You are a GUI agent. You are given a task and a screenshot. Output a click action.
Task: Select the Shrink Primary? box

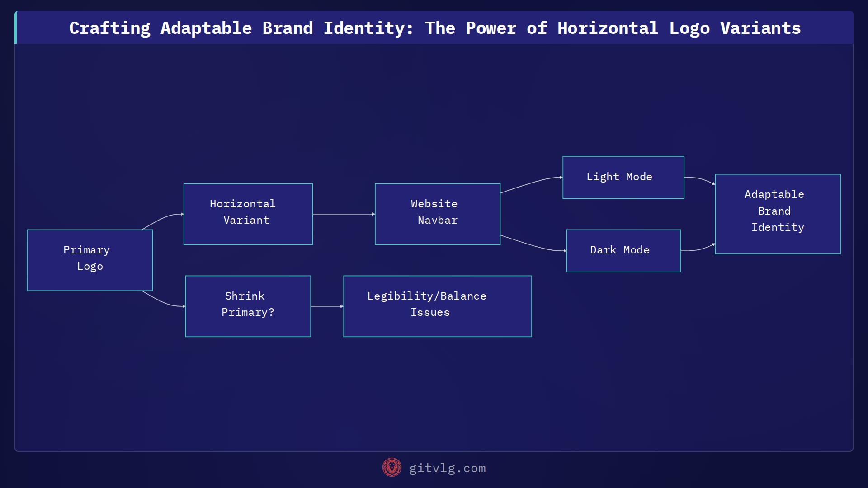coord(248,306)
